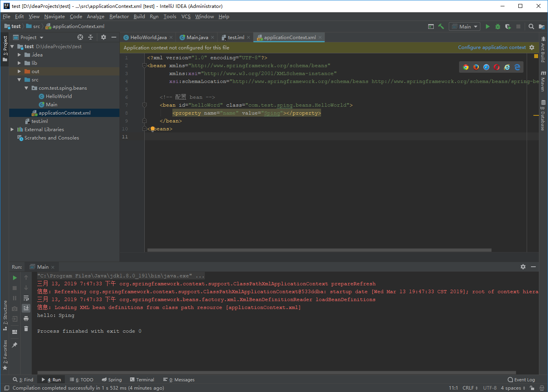The height and width of the screenshot is (392, 548).
Task: Toggle Database side panel
Action: 543,115
